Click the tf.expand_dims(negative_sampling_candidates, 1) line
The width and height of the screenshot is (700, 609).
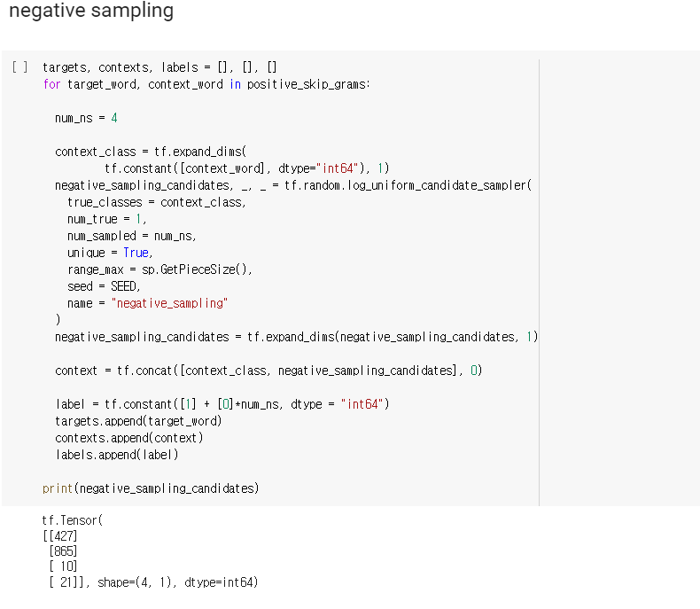click(297, 337)
